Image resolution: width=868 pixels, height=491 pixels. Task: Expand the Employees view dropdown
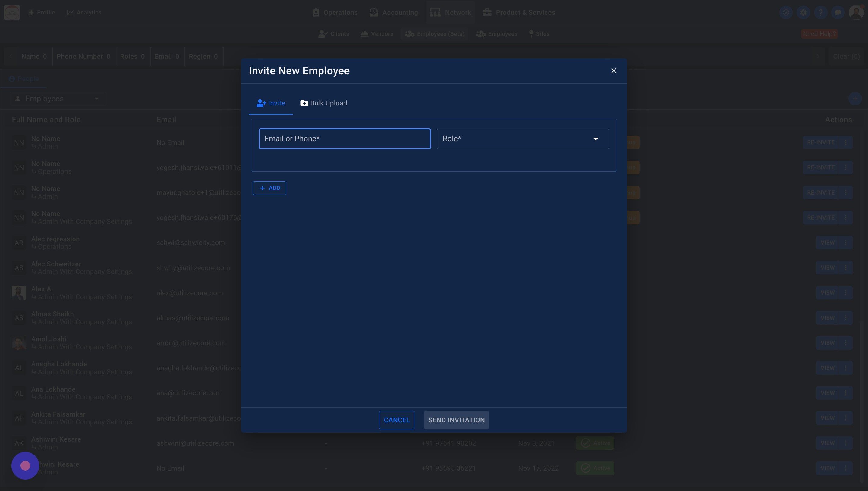point(57,99)
